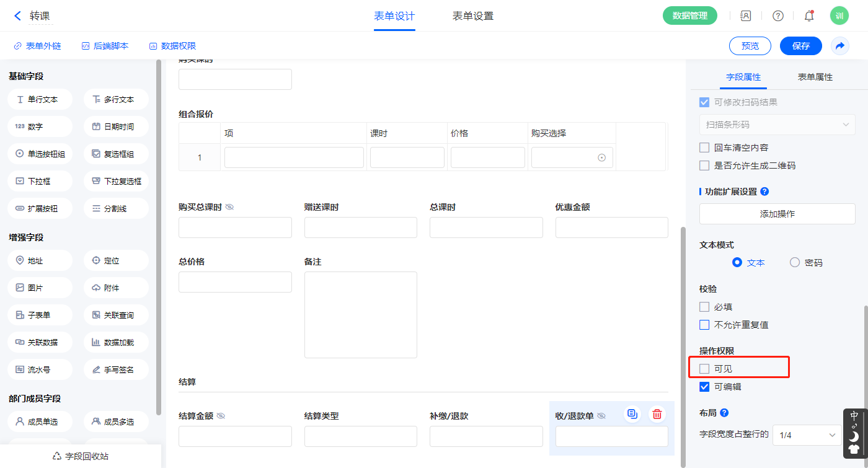The image size is (868, 468).
Task: Switch to the 表单属性 tab
Action: (x=815, y=77)
